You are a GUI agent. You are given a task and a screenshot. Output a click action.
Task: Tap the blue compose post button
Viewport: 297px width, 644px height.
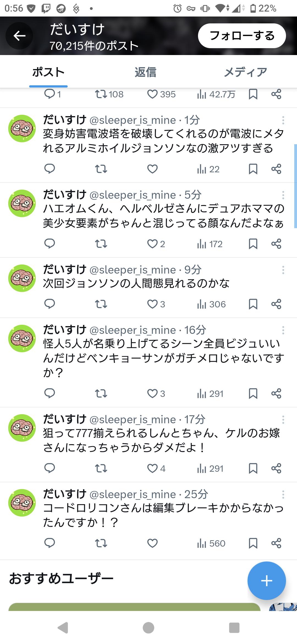click(x=266, y=580)
